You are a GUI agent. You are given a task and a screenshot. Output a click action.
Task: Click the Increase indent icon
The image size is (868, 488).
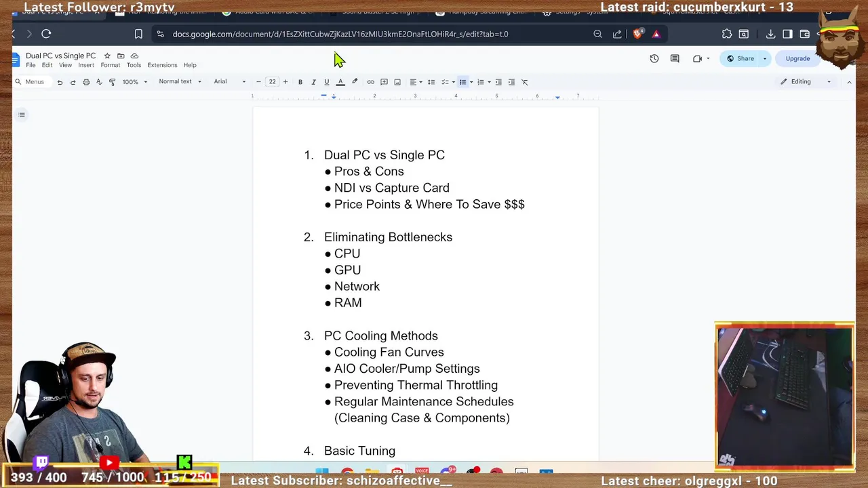(x=511, y=82)
